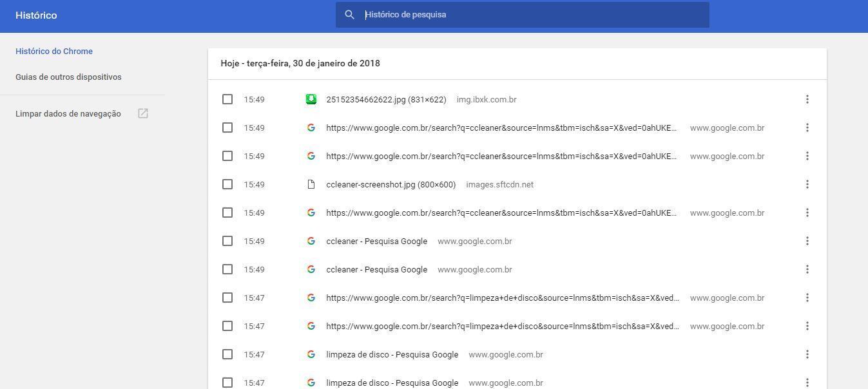Open three-dot menu for first ccleaner Pesquisa Google
The image size is (868, 389).
pyautogui.click(x=807, y=241)
